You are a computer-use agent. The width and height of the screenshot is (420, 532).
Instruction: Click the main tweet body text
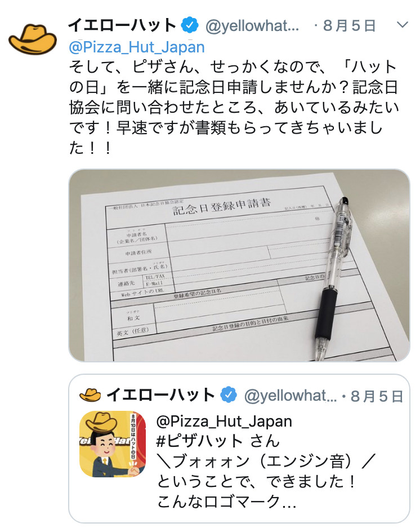(234, 107)
